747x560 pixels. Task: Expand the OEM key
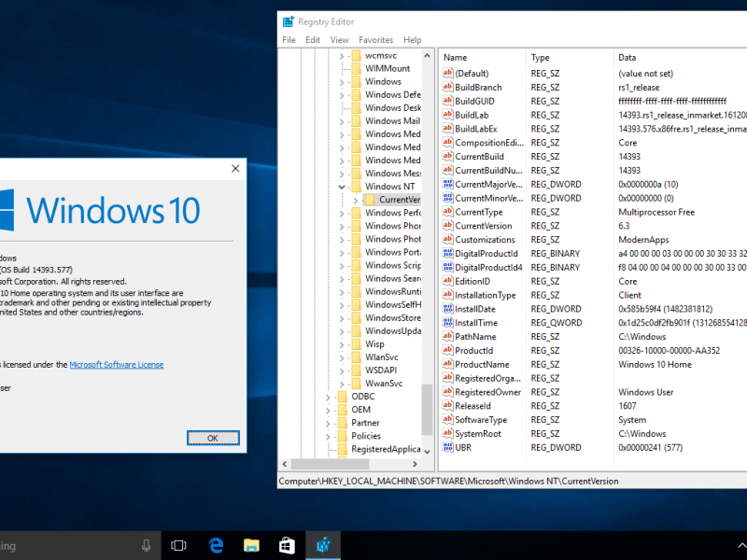pyautogui.click(x=328, y=410)
